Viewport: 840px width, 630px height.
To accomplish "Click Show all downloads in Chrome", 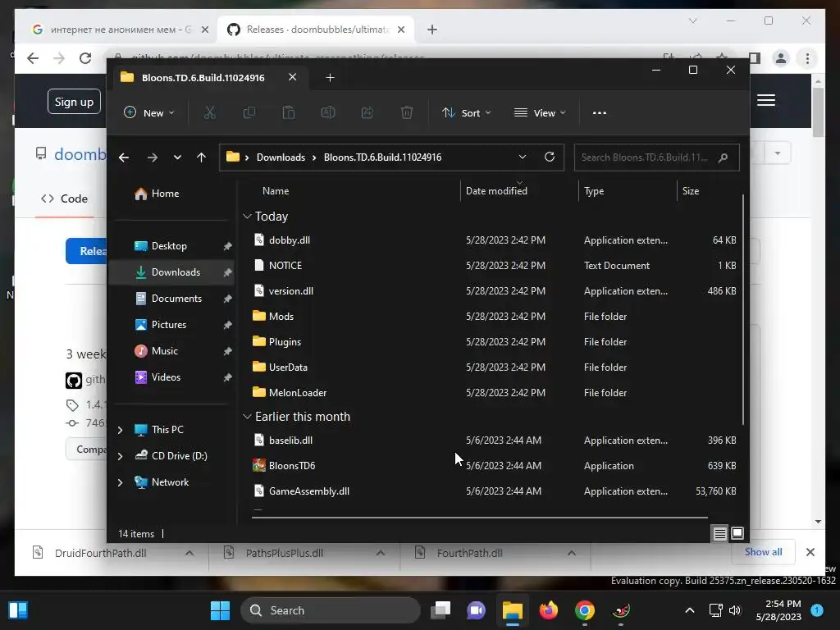I will [x=764, y=552].
